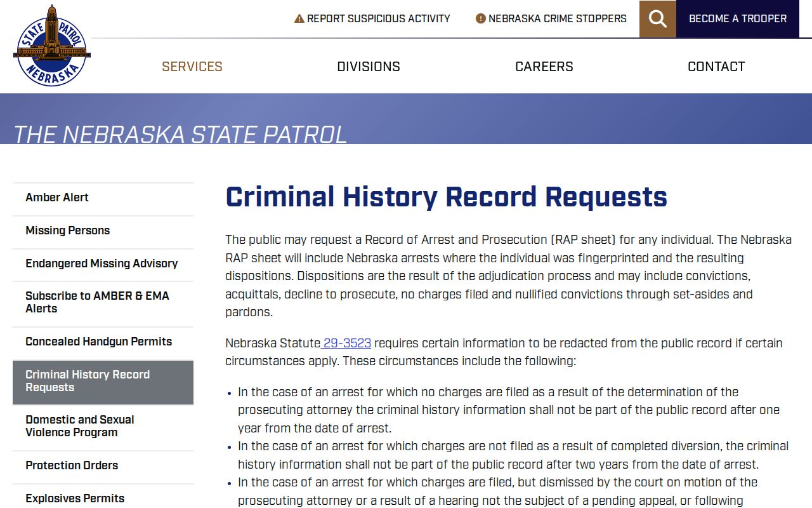Click the bullet about completed diversion
This screenshot has width=812, height=508.
pos(513,455)
